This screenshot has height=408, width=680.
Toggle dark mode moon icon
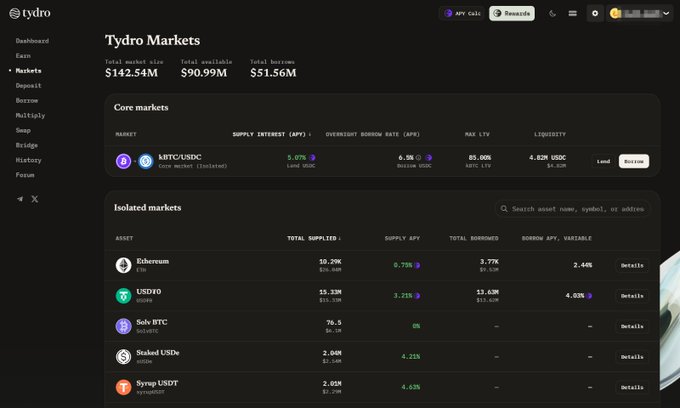click(552, 13)
